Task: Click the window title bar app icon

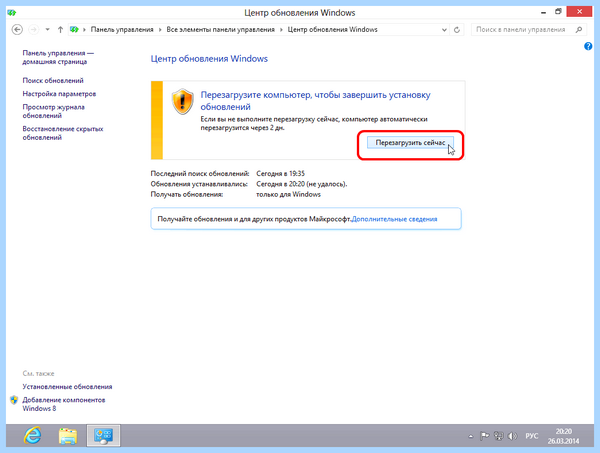Action: click(x=11, y=13)
